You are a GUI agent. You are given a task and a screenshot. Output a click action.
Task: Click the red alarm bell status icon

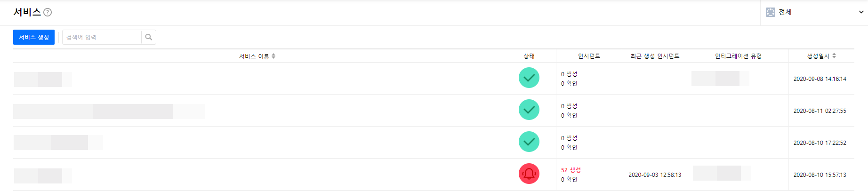pyautogui.click(x=529, y=174)
